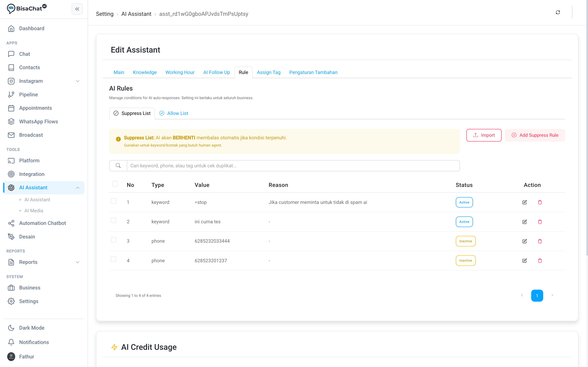Delete the =stop keyword rule

(540, 202)
